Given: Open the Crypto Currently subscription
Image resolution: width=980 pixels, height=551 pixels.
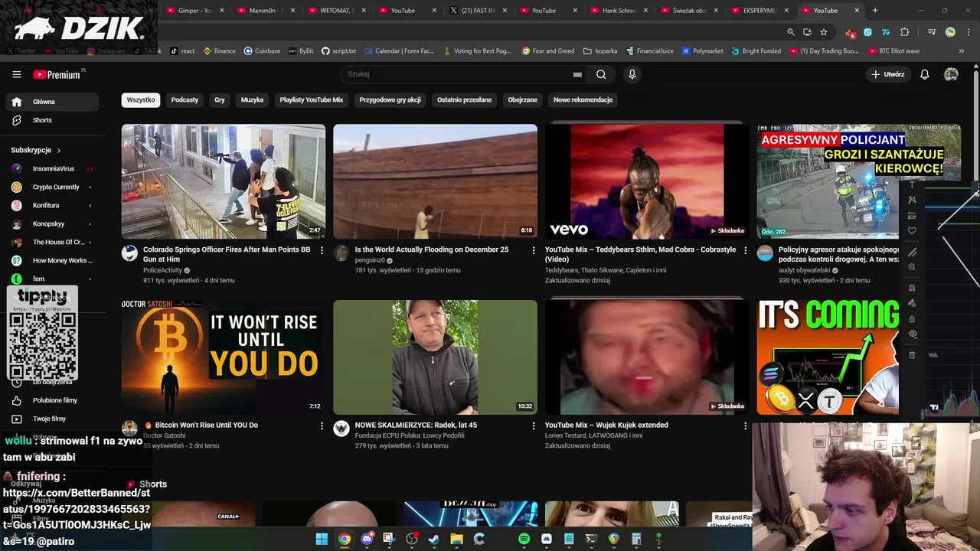Looking at the screenshot, I should pos(52,187).
